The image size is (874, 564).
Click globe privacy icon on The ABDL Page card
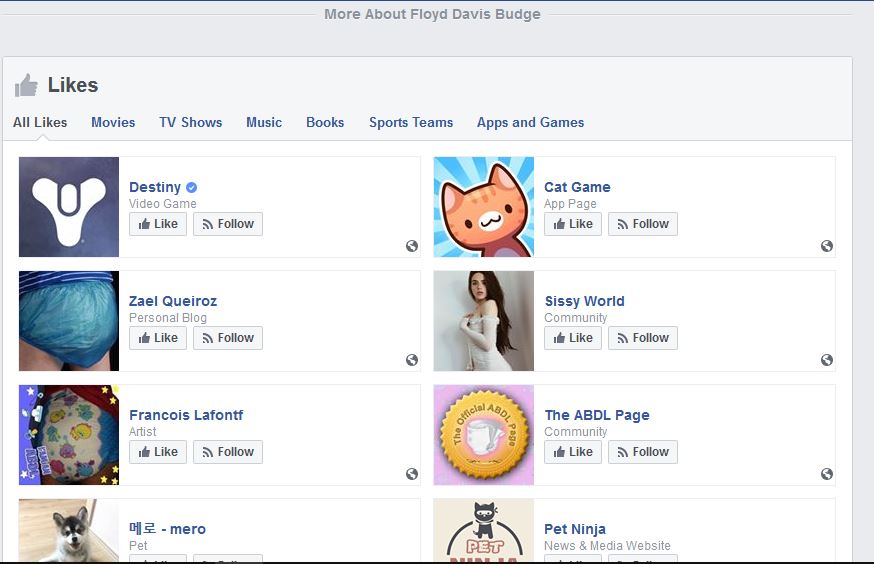[827, 474]
